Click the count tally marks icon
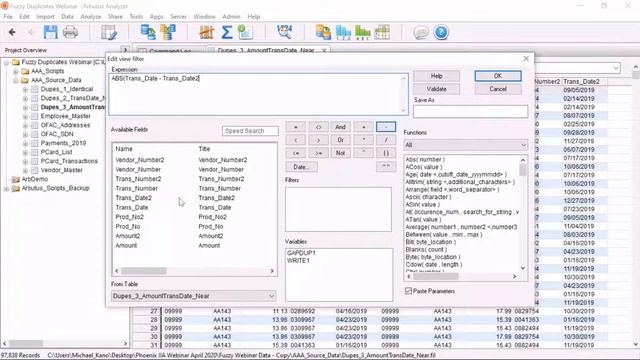640x360 pixels. (207, 32)
